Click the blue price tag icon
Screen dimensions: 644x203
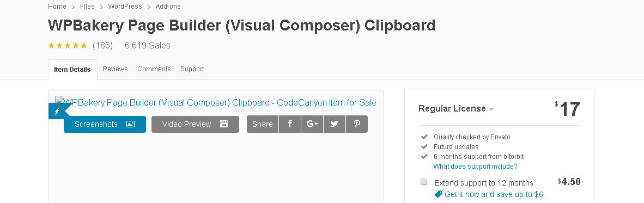coord(439,194)
